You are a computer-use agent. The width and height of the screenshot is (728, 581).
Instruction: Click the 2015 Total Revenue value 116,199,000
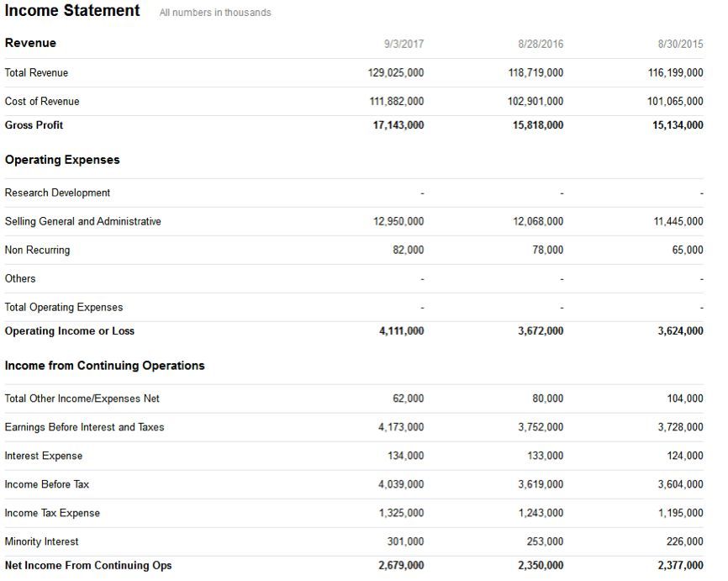676,72
